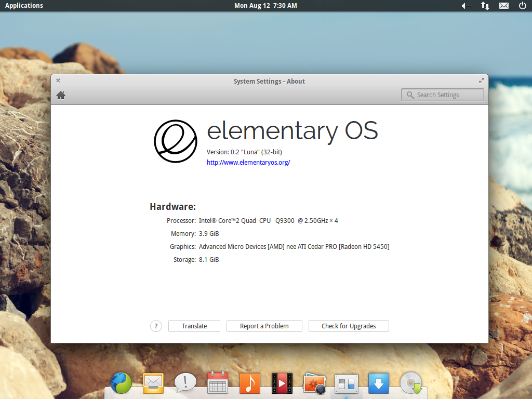Go to System Settings home
The height and width of the screenshot is (399, 532).
61,96
